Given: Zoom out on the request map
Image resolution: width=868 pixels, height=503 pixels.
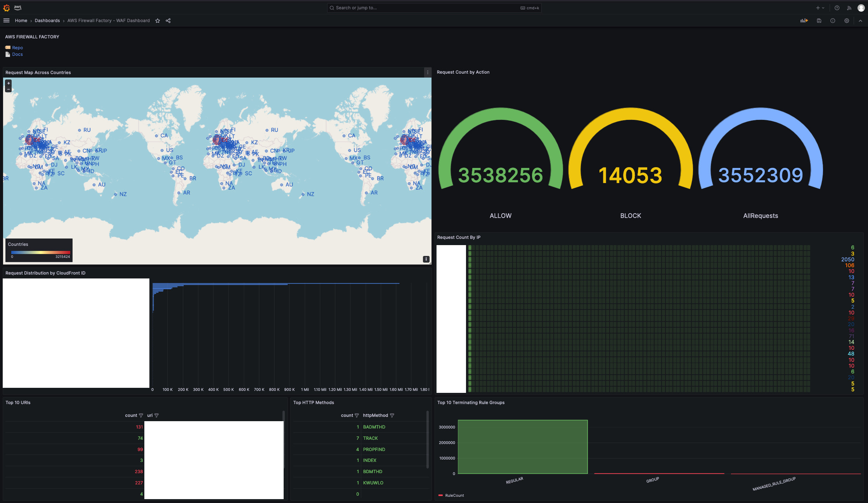Looking at the screenshot, I should pos(9,89).
